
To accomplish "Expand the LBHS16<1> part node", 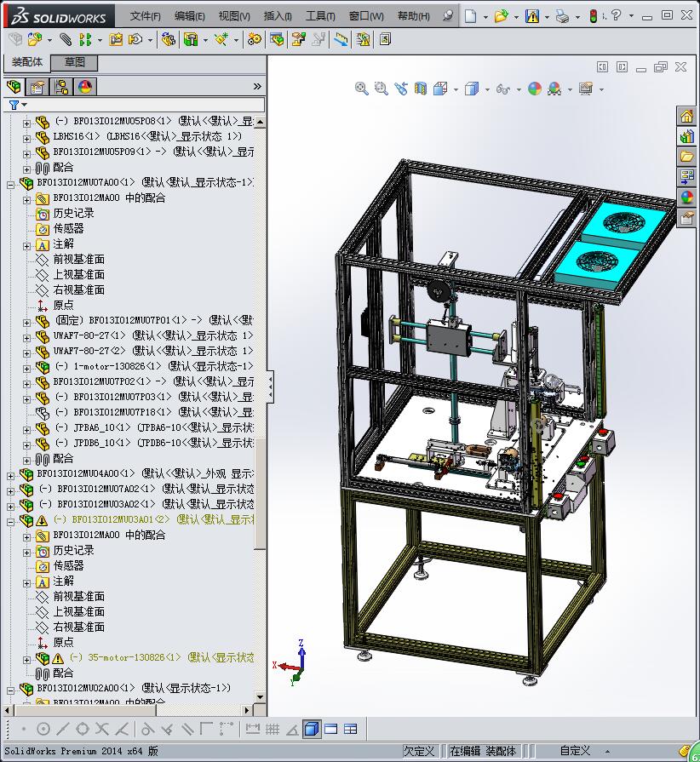I will (x=26, y=139).
